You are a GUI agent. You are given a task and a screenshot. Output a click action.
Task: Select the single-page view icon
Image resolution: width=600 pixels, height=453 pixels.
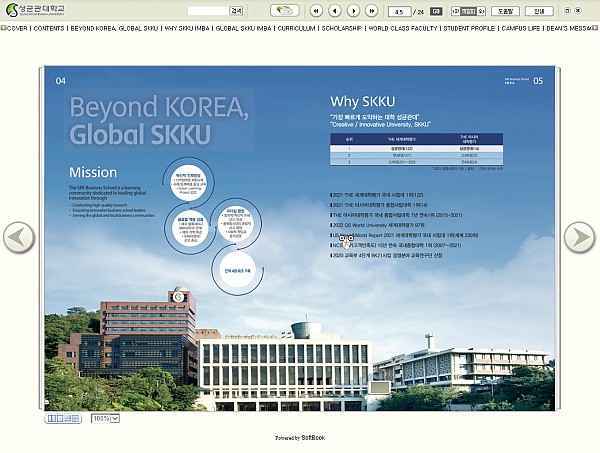tap(60, 419)
